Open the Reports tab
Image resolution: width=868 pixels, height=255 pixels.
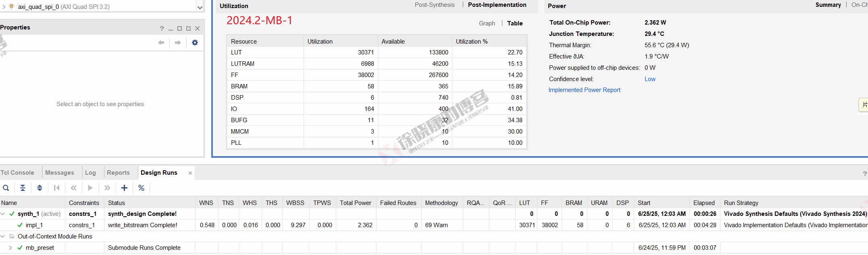tap(119, 173)
